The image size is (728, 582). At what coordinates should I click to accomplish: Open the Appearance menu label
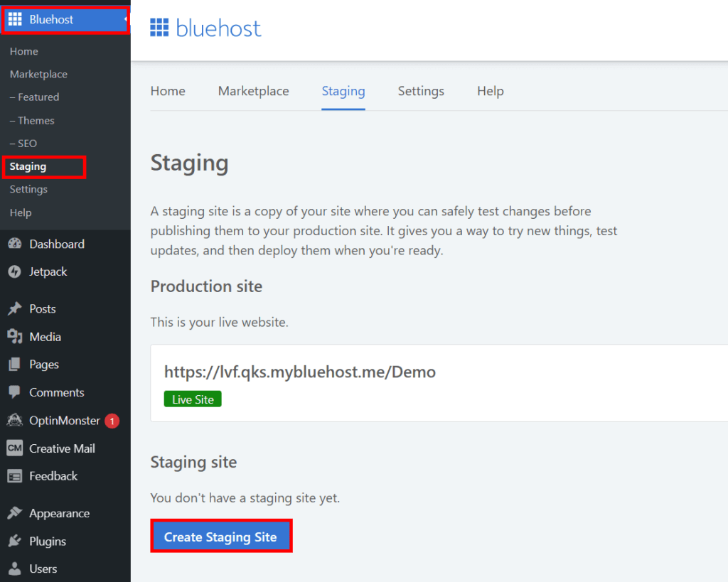click(x=60, y=513)
